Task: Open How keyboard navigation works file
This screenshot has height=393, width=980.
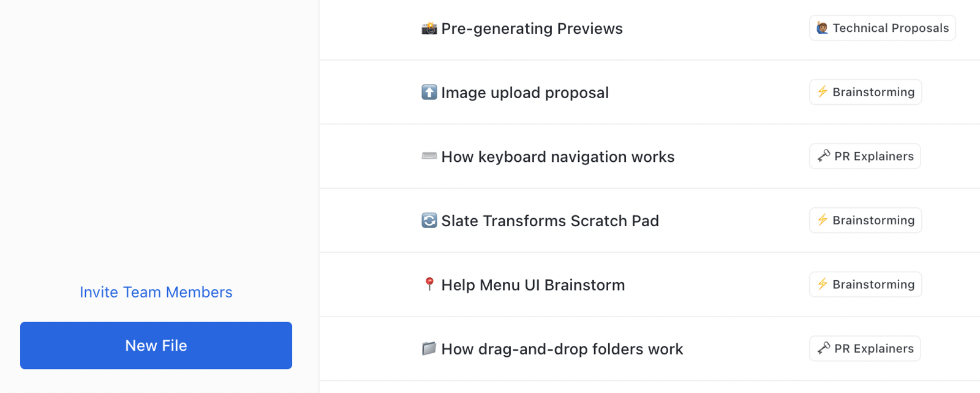Action: 557,157
